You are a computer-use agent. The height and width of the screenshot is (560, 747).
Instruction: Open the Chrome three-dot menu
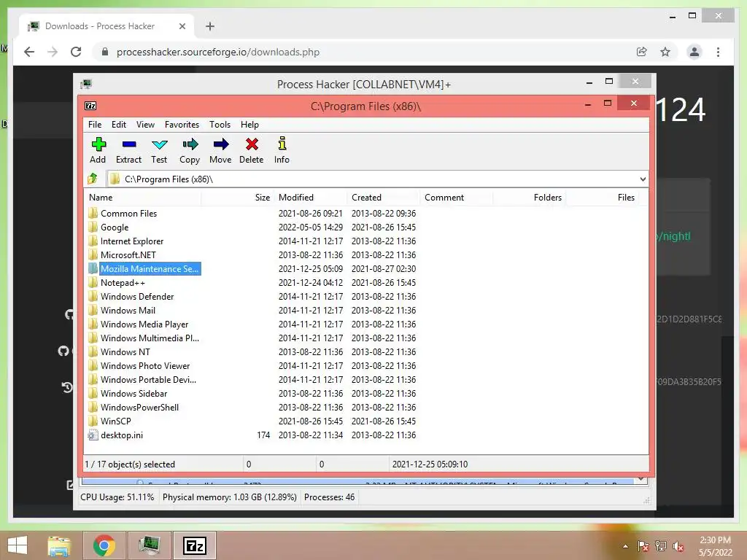point(718,52)
